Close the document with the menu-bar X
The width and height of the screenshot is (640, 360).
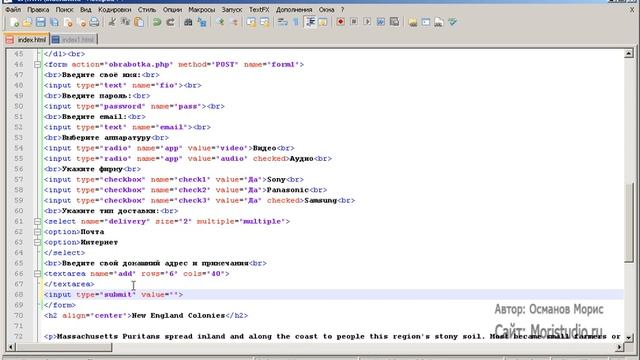click(x=632, y=9)
